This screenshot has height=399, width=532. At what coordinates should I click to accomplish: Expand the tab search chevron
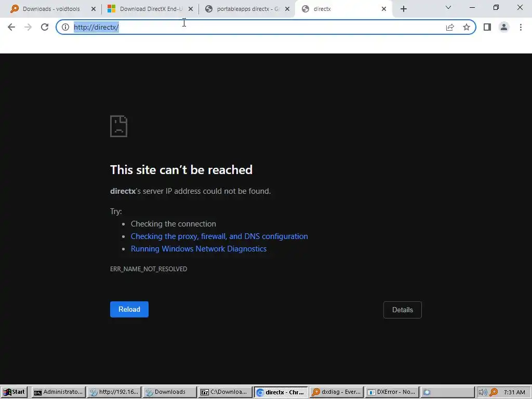point(448,7)
